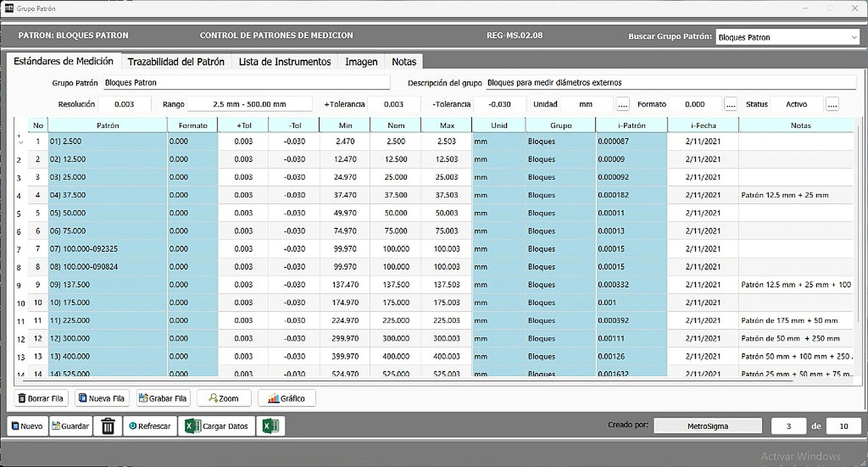Viewport: 868px width, 467px height.
Task: Click the ellipsis button next to Status
Action: click(832, 104)
